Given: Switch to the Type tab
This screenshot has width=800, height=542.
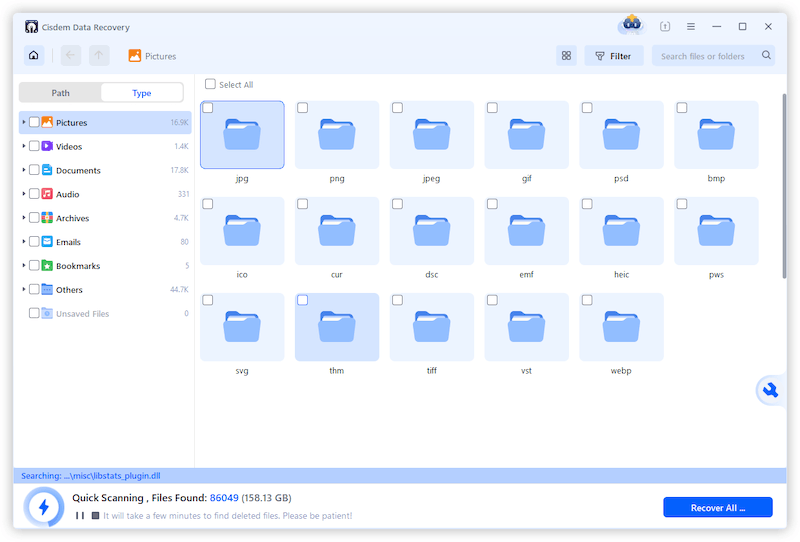Looking at the screenshot, I should coord(142,93).
